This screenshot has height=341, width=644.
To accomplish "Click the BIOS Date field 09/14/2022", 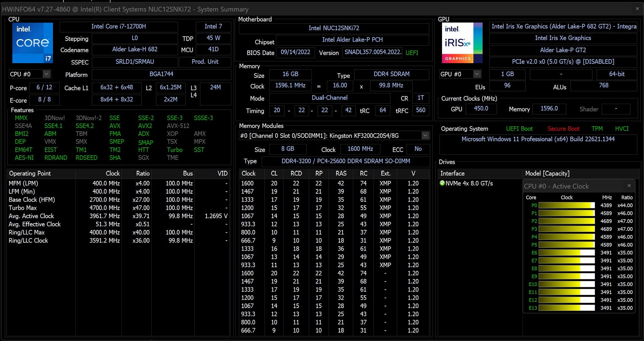I will (x=295, y=52).
